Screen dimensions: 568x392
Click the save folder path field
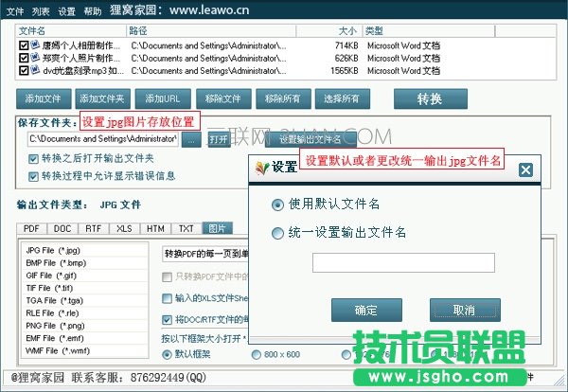coord(103,139)
